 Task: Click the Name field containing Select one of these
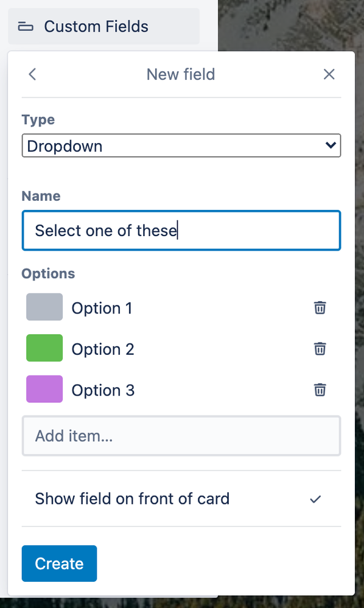pos(181,230)
